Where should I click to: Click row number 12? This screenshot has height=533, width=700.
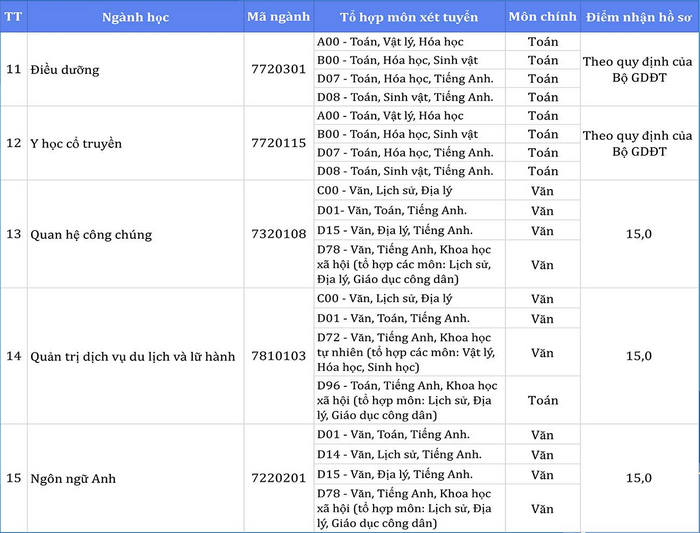(14, 143)
